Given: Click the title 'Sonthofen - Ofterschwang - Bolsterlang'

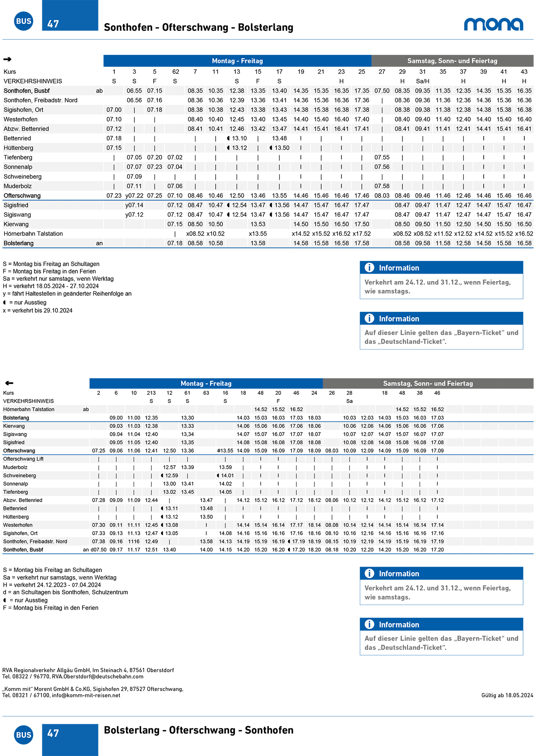Looking at the screenshot, I should (x=198, y=27).
